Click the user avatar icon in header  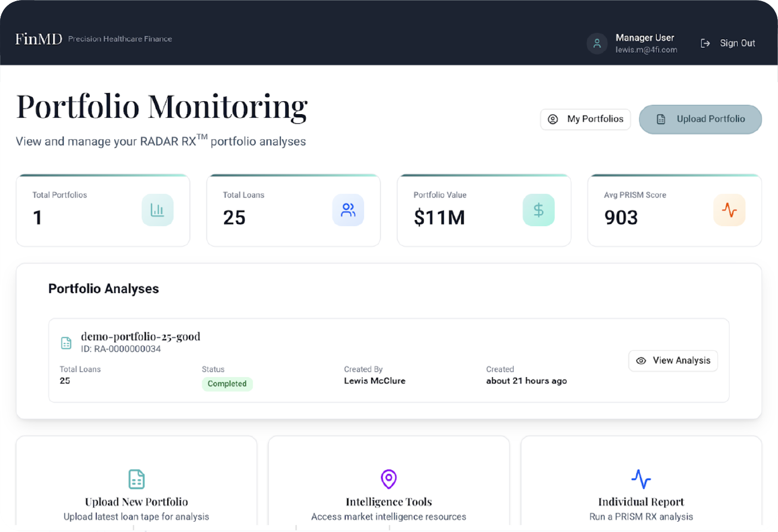click(x=597, y=43)
